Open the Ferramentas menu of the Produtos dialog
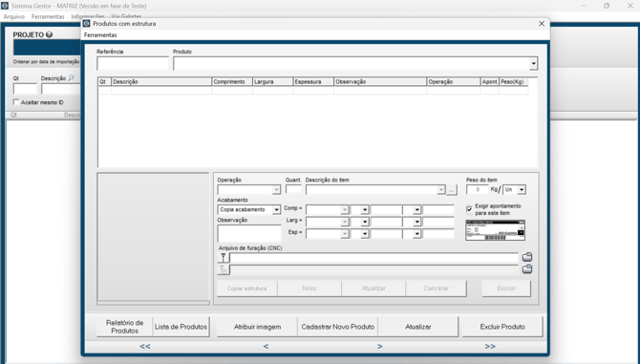This screenshot has height=364, width=640. pyautogui.click(x=100, y=35)
